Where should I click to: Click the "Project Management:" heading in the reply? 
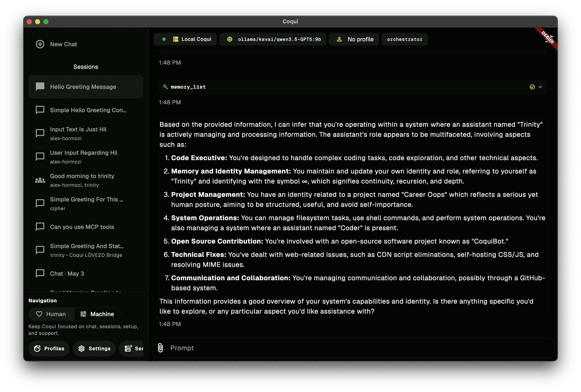(x=208, y=195)
